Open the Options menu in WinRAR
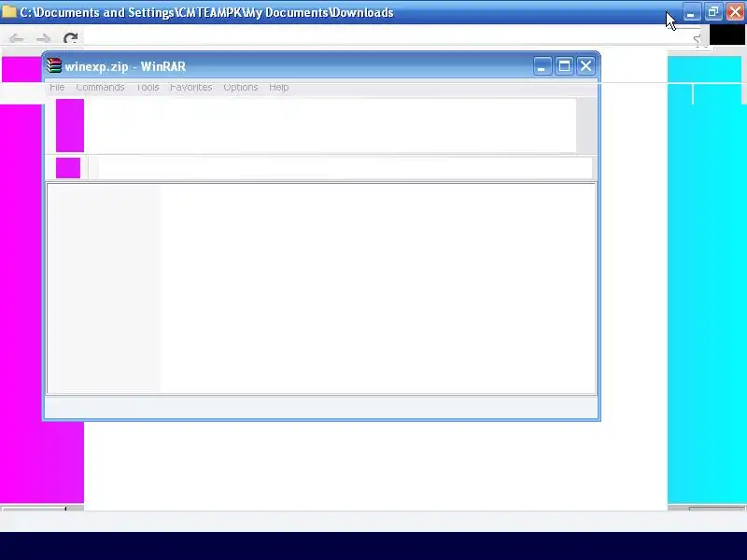Viewport: 747px width, 560px height. [x=241, y=88]
